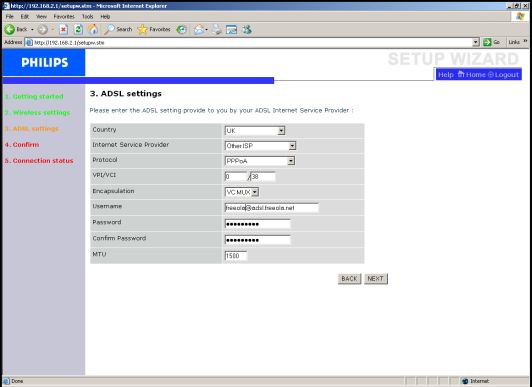Open the View menu
This screenshot has height=387, width=532.
pyautogui.click(x=41, y=16)
